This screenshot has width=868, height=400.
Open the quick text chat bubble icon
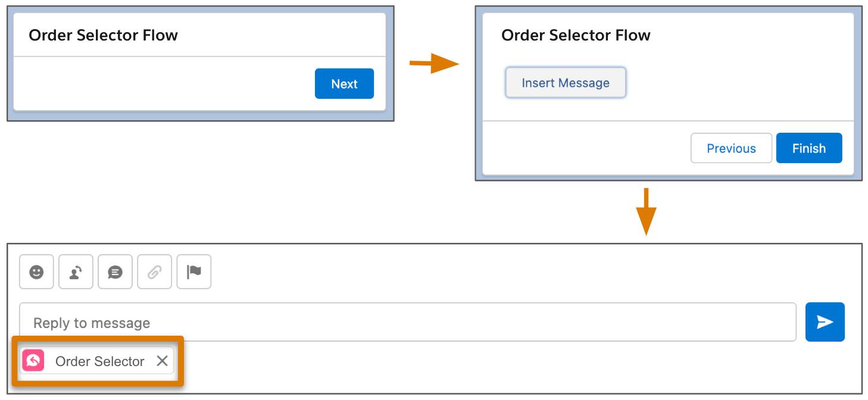click(x=115, y=272)
